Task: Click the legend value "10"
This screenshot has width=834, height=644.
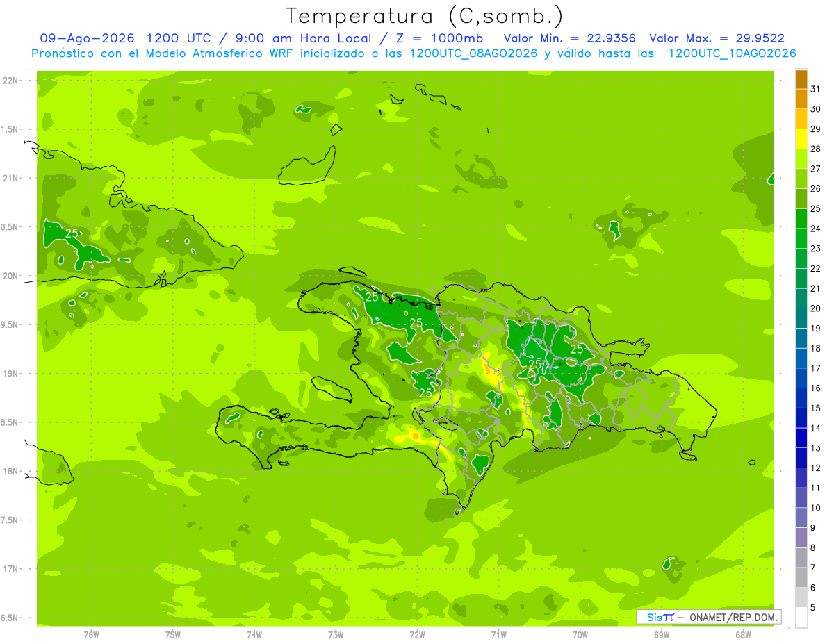Action: tap(815, 508)
